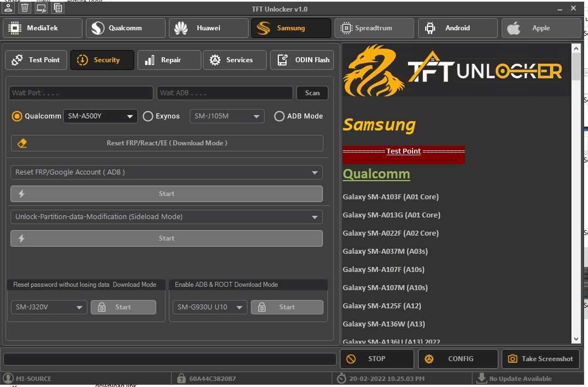
Task: Select the Exynos radio button
Action: tap(148, 116)
